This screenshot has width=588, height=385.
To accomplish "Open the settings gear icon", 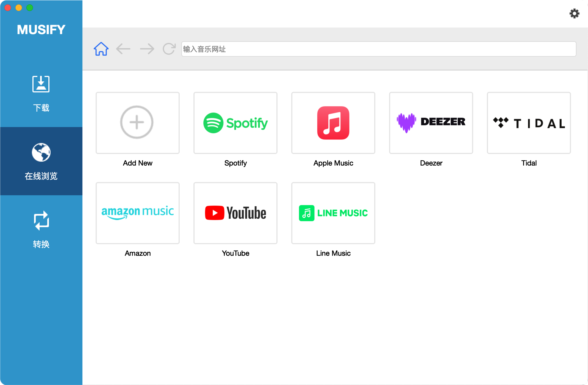I will [574, 13].
